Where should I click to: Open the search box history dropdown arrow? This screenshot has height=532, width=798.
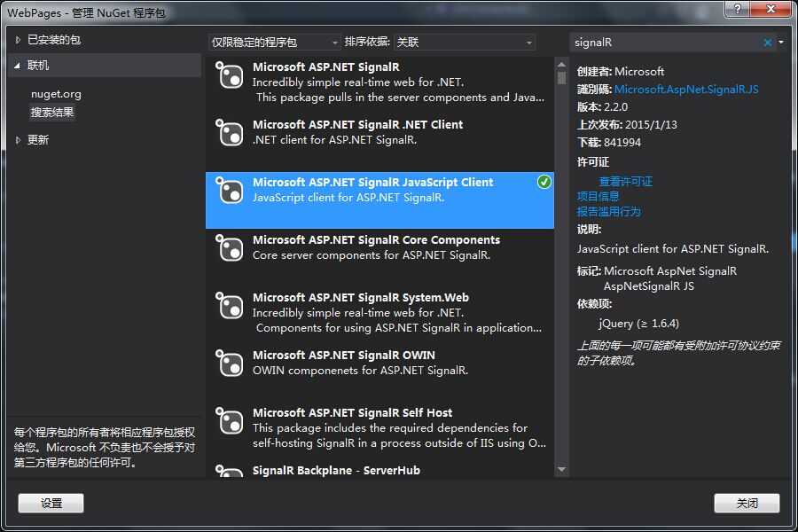(781, 43)
